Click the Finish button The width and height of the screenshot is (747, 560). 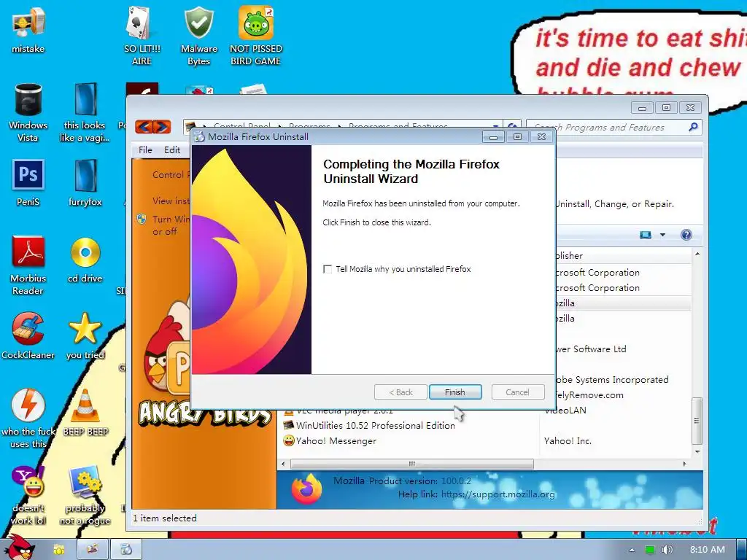[x=455, y=392]
